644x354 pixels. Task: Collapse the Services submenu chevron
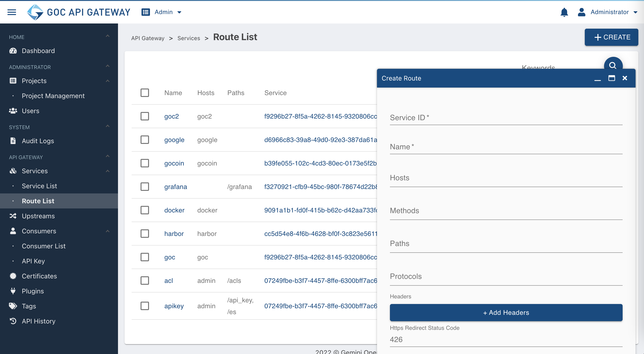tap(107, 171)
